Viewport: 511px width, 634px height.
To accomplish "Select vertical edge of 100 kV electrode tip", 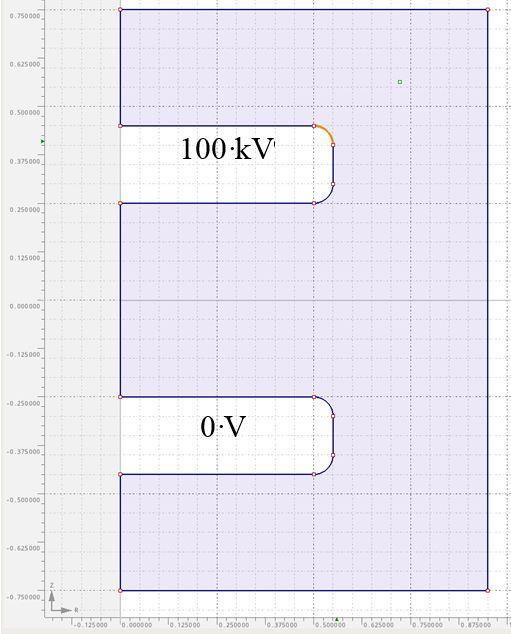I will (x=333, y=164).
